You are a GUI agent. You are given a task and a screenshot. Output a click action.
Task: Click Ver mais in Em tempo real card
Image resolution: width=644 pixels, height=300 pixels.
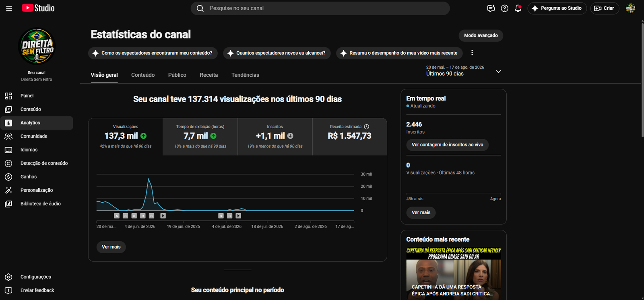coord(421,212)
